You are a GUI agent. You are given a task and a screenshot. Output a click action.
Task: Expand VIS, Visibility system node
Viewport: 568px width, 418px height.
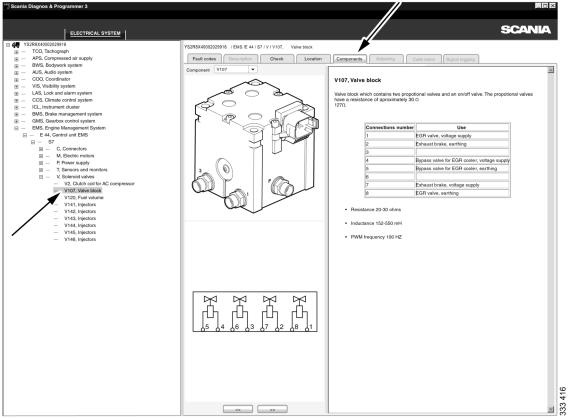pyautogui.click(x=16, y=87)
